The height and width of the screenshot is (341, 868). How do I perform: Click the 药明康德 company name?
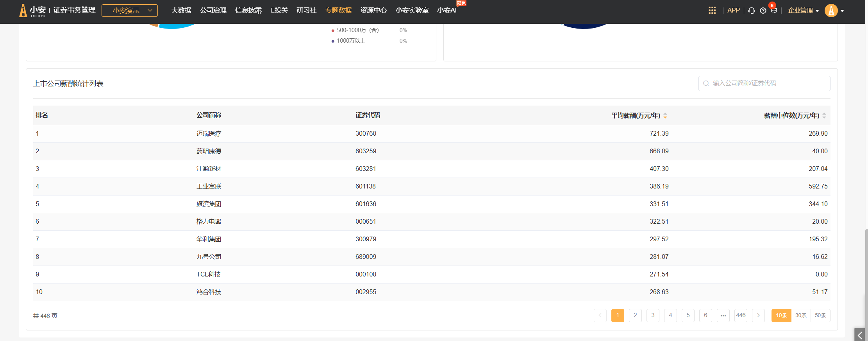pyautogui.click(x=209, y=151)
